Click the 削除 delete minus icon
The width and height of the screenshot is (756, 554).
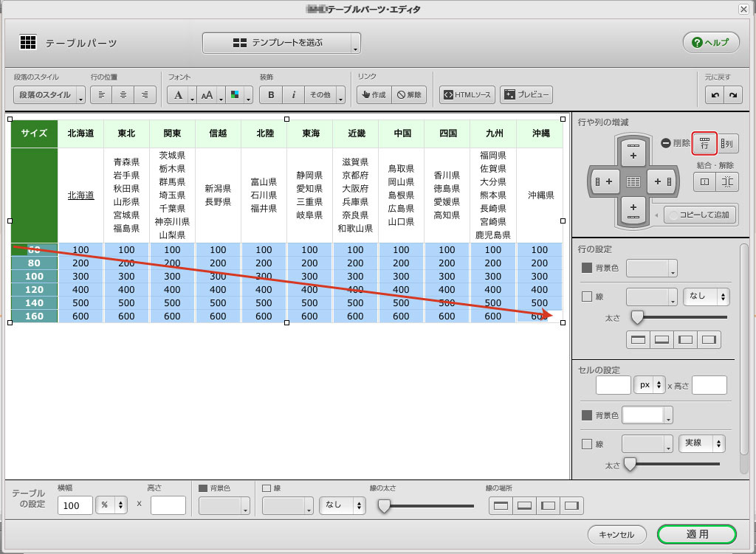pyautogui.click(x=666, y=143)
